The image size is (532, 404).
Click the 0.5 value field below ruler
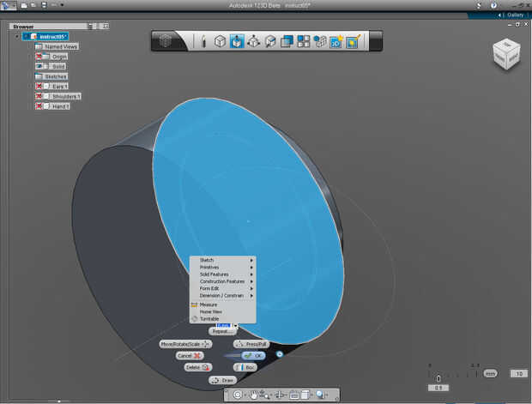coord(438,388)
